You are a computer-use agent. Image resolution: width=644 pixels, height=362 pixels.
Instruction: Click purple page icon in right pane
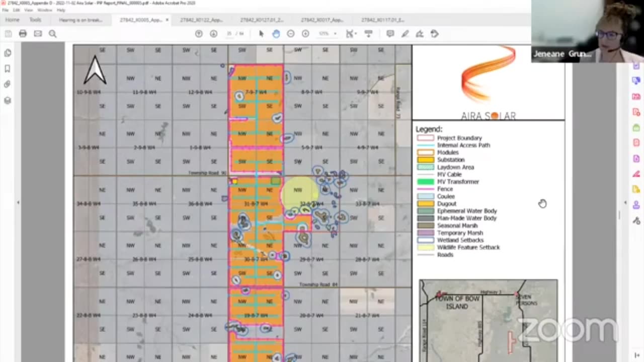pos(636,158)
